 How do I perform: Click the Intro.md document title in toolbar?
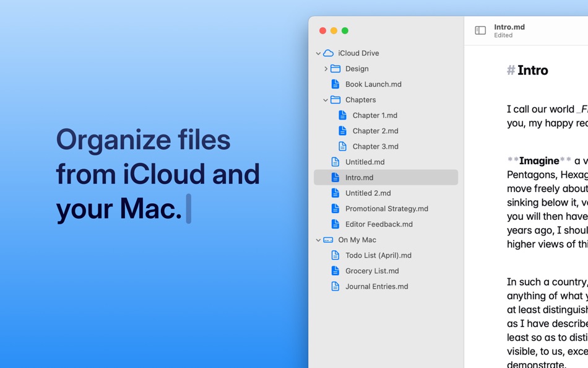click(x=509, y=27)
